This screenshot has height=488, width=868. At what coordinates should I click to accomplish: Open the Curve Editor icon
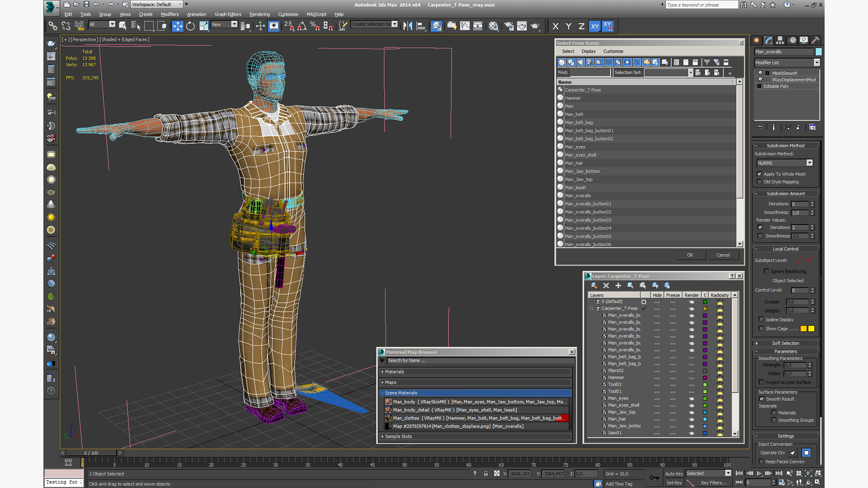pyautogui.click(x=465, y=26)
